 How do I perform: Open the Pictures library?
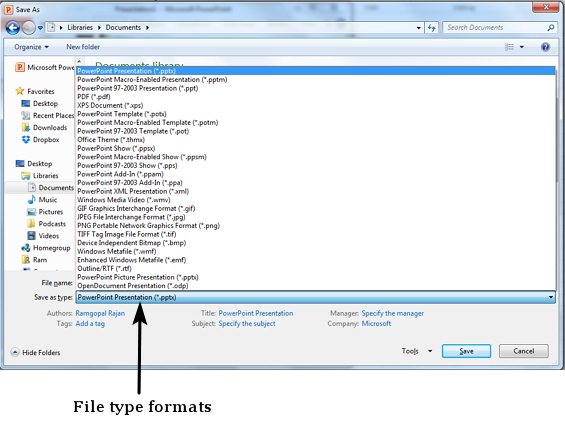pos(45,212)
